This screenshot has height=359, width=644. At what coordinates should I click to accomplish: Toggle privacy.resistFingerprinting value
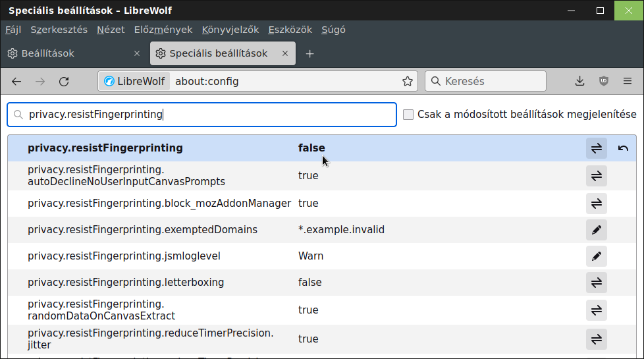point(597,148)
